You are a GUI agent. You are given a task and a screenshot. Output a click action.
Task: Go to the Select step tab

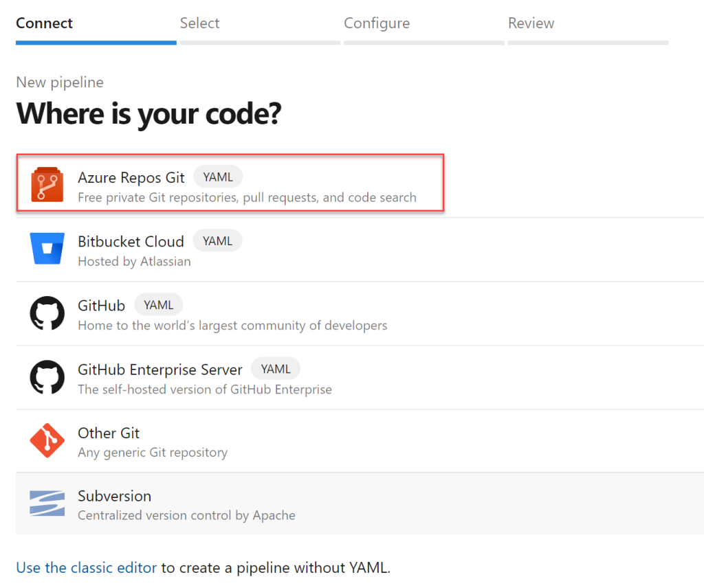pyautogui.click(x=199, y=23)
